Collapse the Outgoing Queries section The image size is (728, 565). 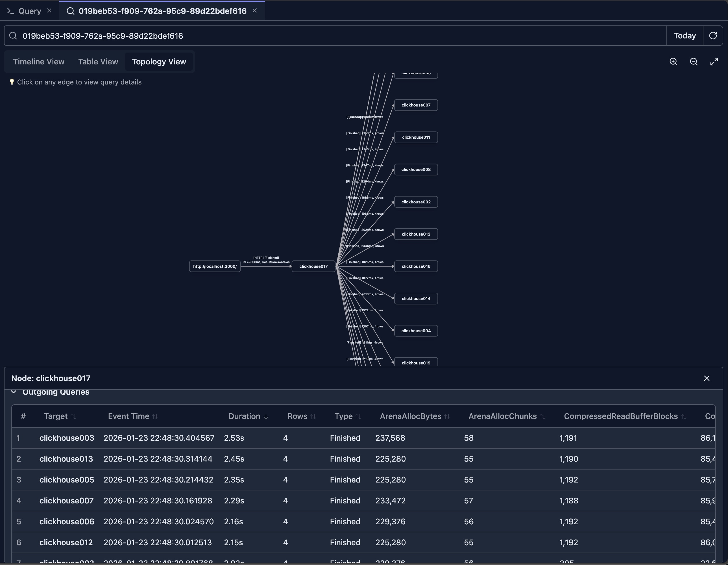(14, 392)
